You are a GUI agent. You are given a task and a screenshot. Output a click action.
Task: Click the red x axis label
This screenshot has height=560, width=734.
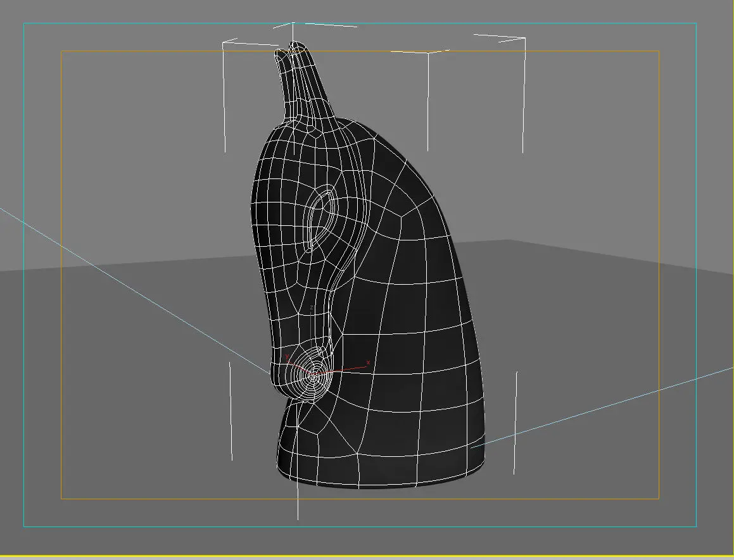coord(368,362)
